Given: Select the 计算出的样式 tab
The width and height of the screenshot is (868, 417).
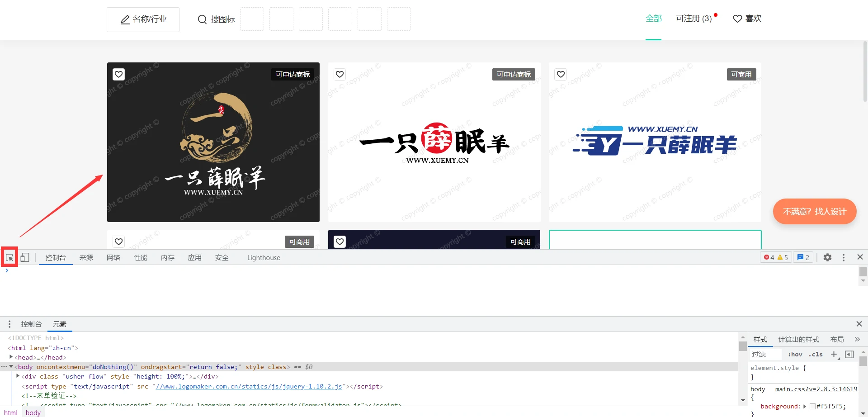Looking at the screenshot, I should [x=798, y=339].
